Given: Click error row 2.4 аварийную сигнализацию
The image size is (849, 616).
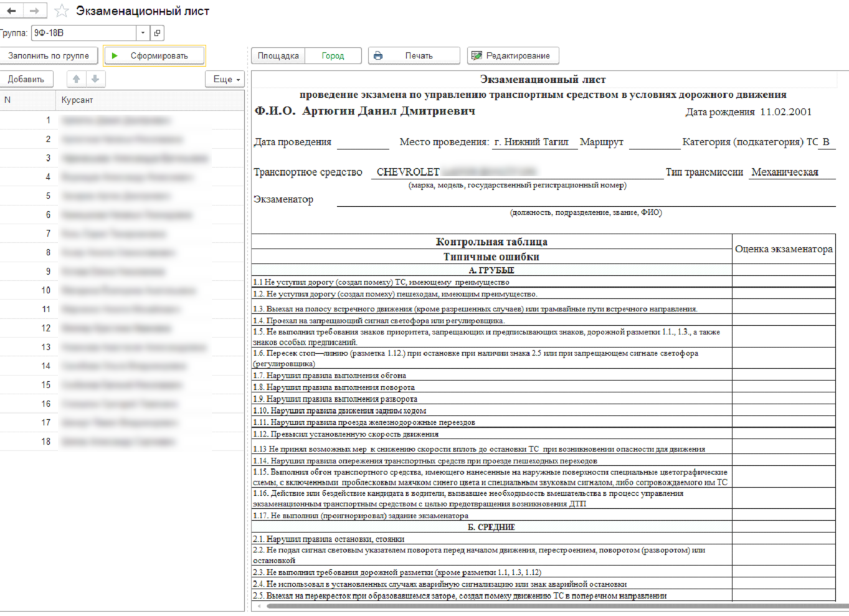Looking at the screenshot, I should 491,584.
